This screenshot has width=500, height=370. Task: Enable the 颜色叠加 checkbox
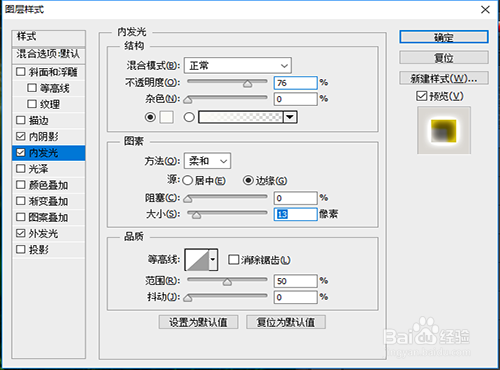point(21,184)
